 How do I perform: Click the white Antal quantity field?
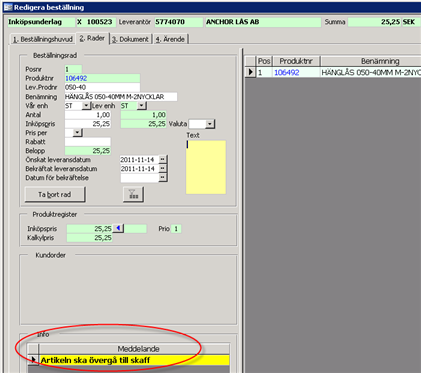88,115
